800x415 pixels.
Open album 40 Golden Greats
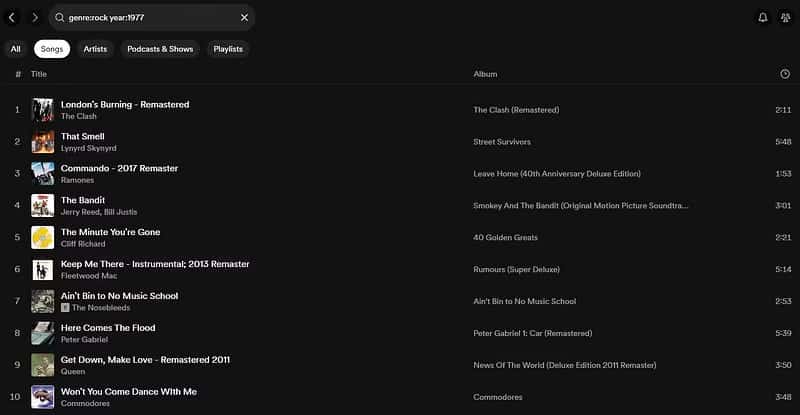pyautogui.click(x=505, y=237)
